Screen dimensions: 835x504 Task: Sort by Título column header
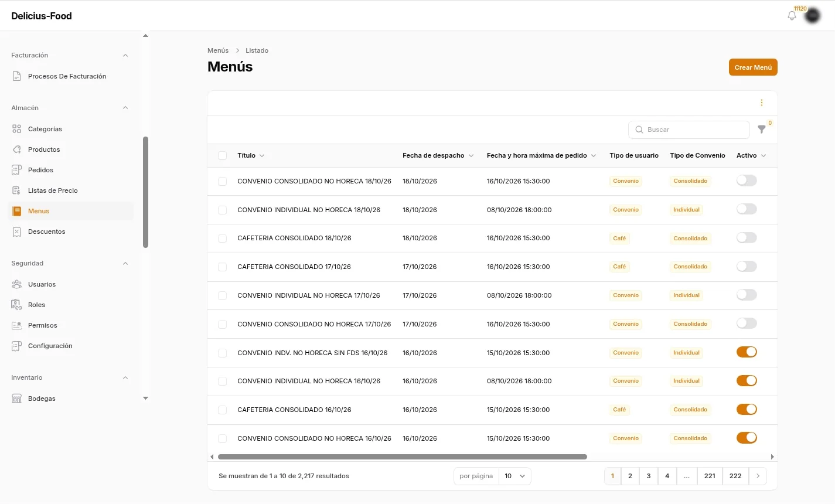pos(251,155)
